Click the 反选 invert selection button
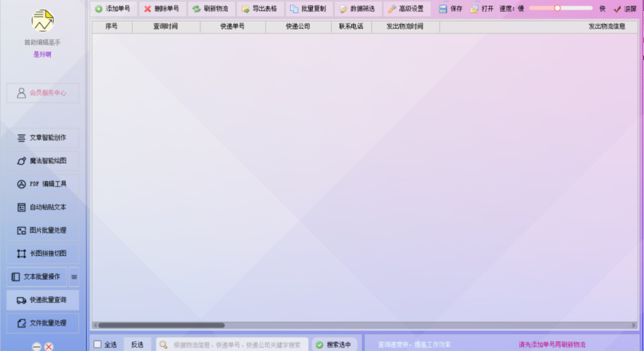 (x=137, y=345)
